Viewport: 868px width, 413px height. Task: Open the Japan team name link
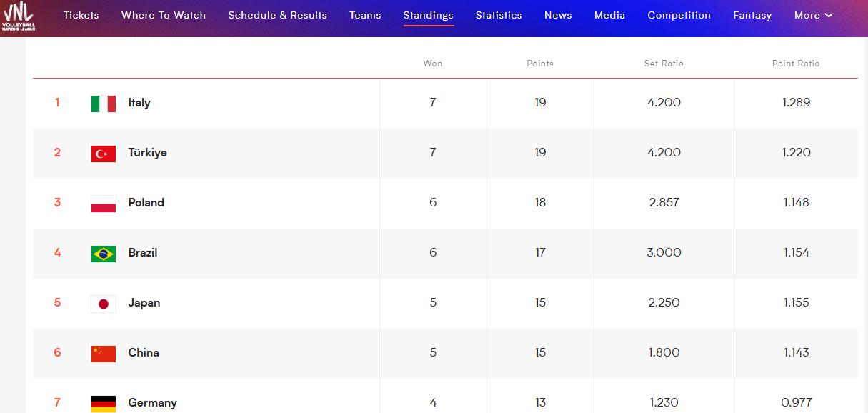tap(144, 303)
